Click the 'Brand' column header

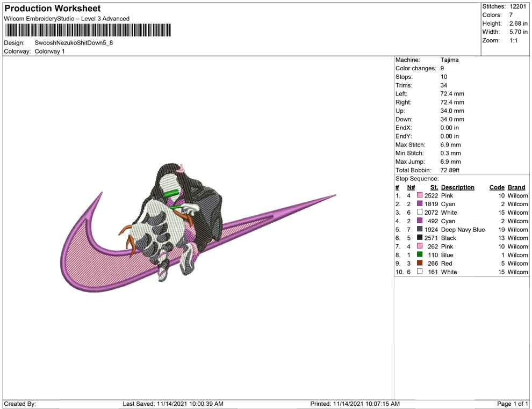click(x=516, y=187)
